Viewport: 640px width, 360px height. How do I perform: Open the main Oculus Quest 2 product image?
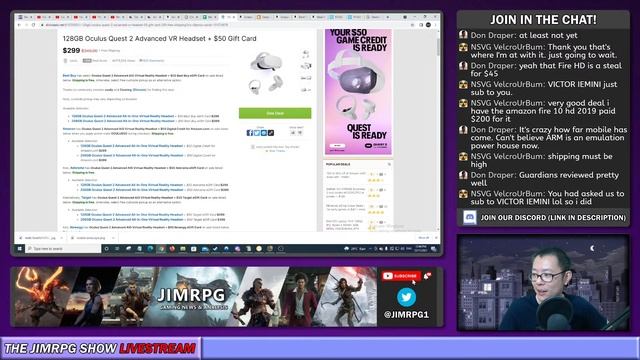267,73
